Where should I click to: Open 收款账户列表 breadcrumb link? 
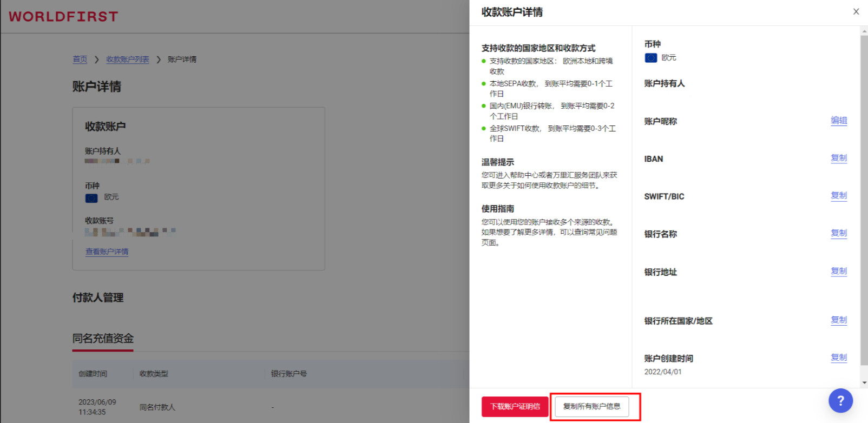pos(127,60)
